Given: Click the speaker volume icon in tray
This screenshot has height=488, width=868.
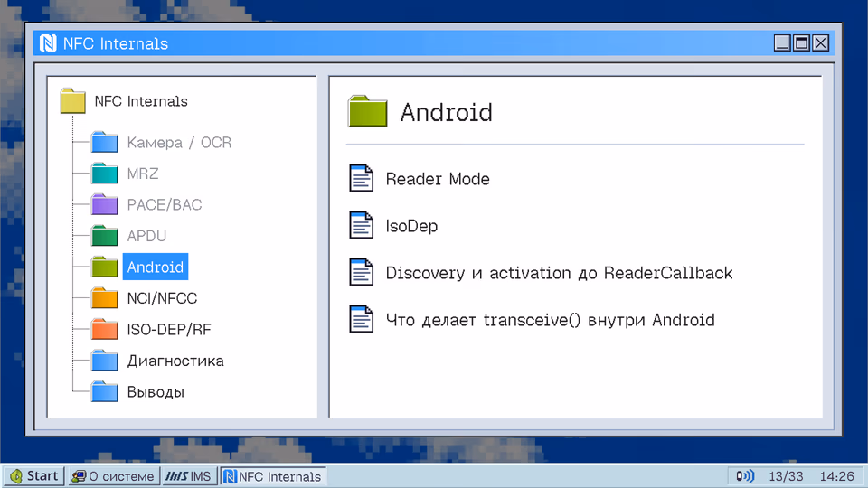Looking at the screenshot, I should pyautogui.click(x=745, y=476).
